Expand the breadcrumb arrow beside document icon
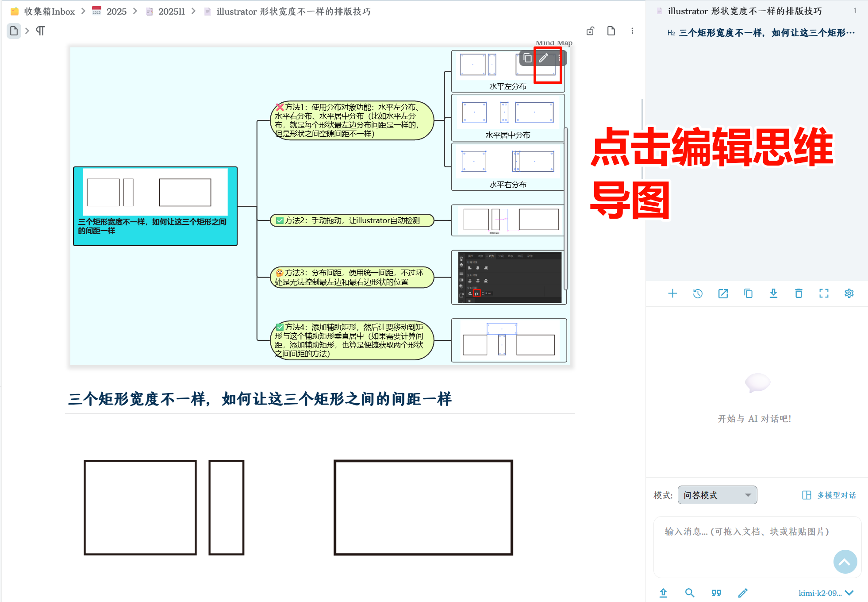868x602 pixels. (x=27, y=31)
